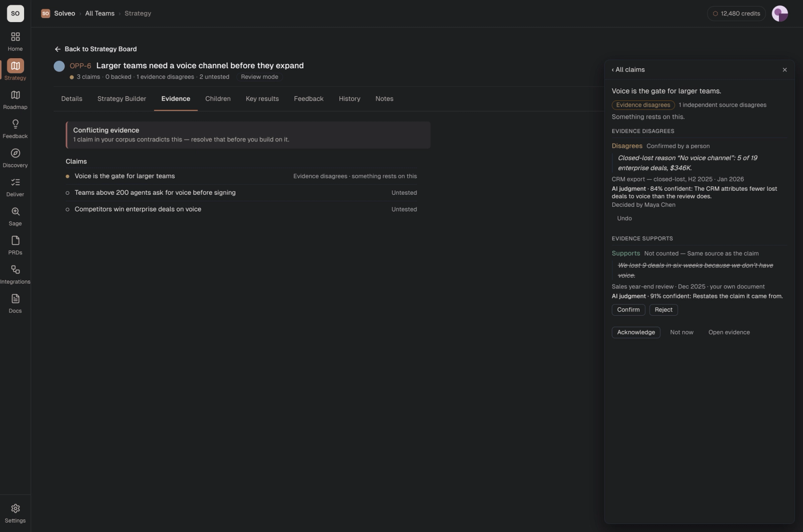Click All Teams in the breadcrumb
803x532 pixels.
(100, 14)
